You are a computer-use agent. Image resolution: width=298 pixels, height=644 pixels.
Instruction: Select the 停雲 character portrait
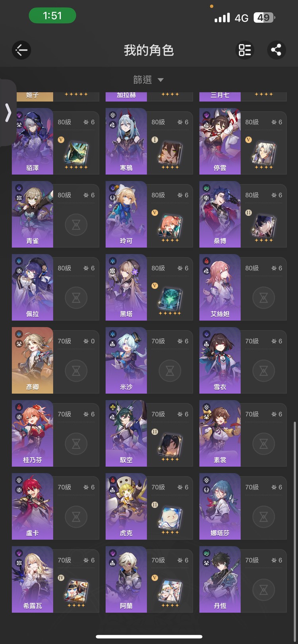pyautogui.click(x=220, y=141)
